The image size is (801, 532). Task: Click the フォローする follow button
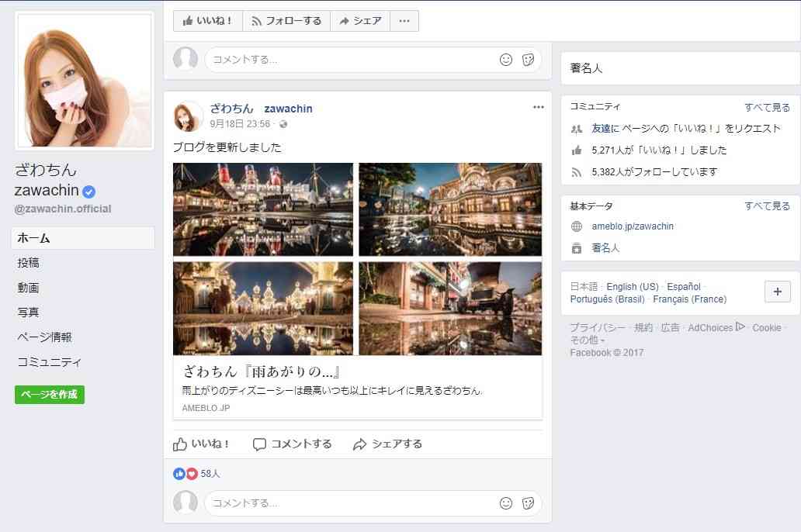286,21
